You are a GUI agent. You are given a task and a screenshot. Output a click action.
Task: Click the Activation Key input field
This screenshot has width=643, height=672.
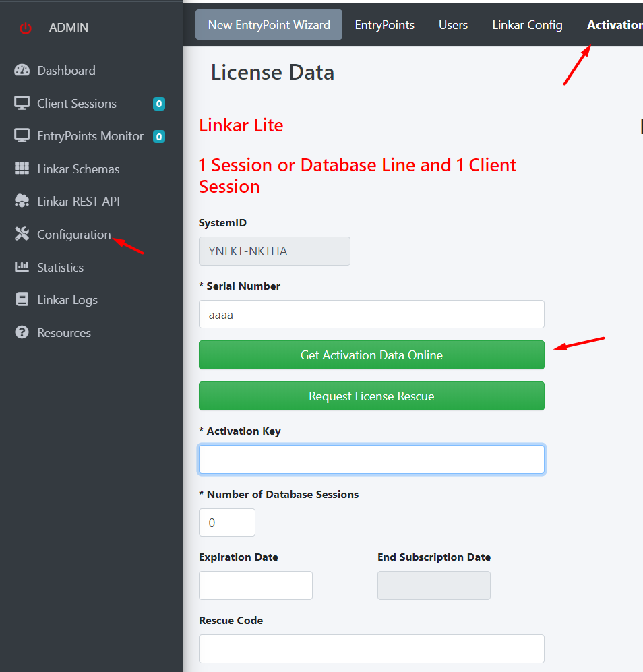(x=371, y=460)
